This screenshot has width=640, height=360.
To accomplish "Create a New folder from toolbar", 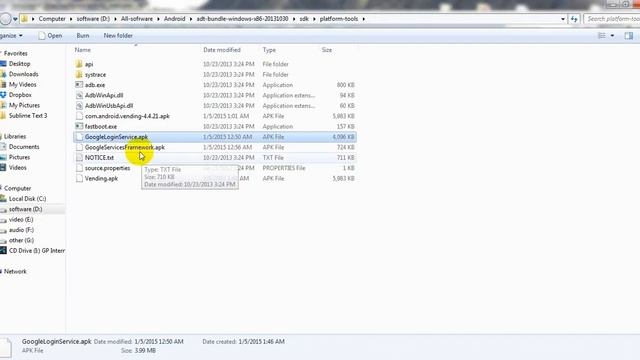I will pos(118,36).
